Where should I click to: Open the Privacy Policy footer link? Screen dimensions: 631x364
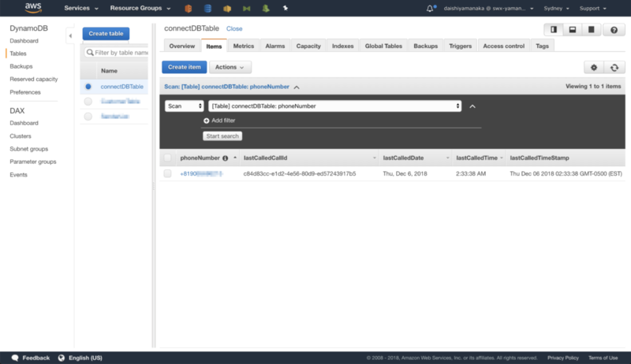pos(562,358)
